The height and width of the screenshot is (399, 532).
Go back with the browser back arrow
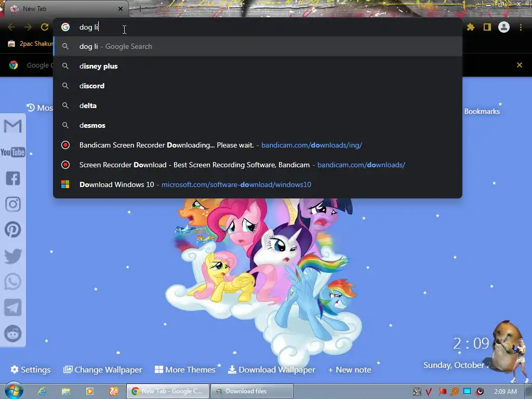pos(11,27)
